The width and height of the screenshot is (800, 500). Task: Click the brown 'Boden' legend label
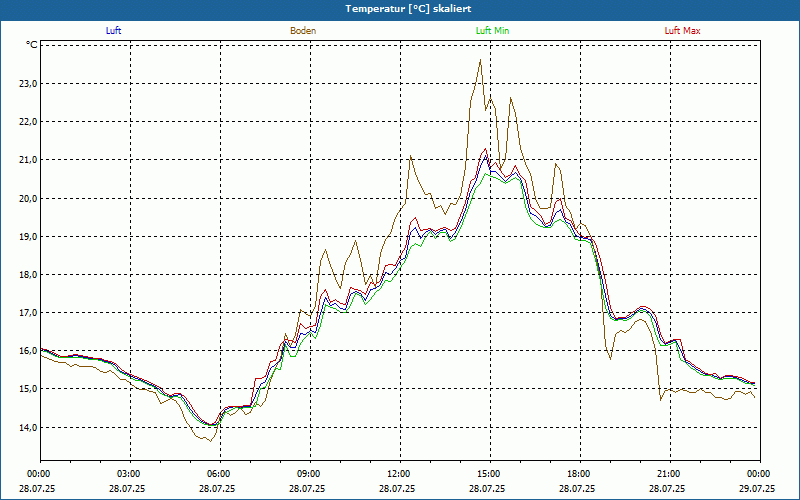pyautogui.click(x=303, y=31)
